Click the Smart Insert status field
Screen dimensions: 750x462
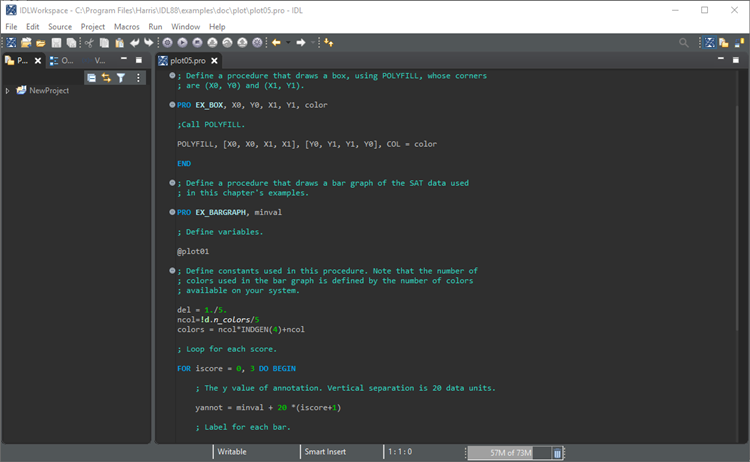tap(325, 452)
